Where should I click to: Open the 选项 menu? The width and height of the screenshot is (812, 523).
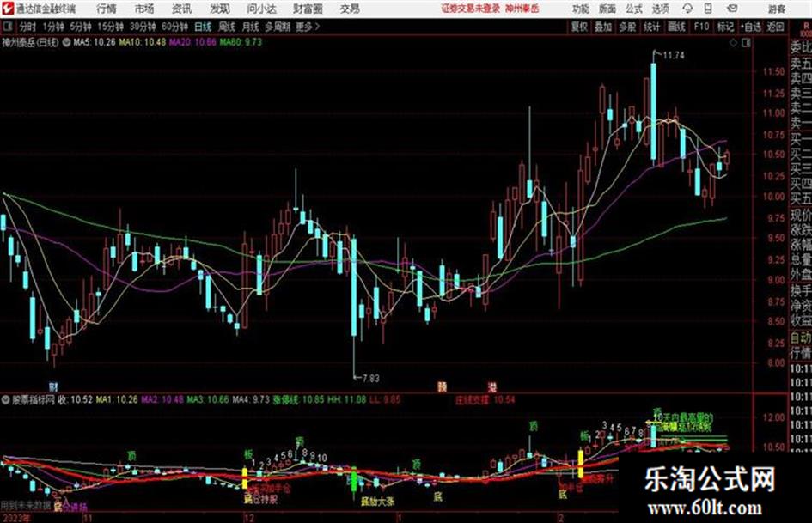click(x=660, y=9)
